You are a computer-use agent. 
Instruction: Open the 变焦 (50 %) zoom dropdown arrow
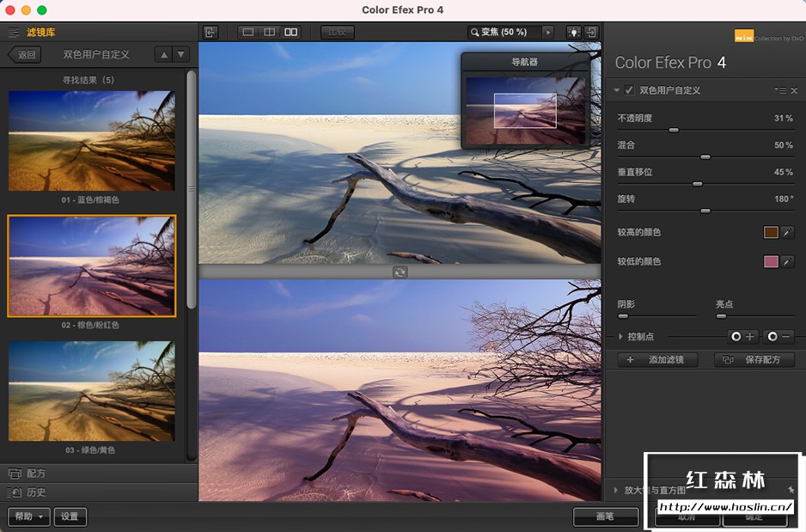[x=547, y=32]
